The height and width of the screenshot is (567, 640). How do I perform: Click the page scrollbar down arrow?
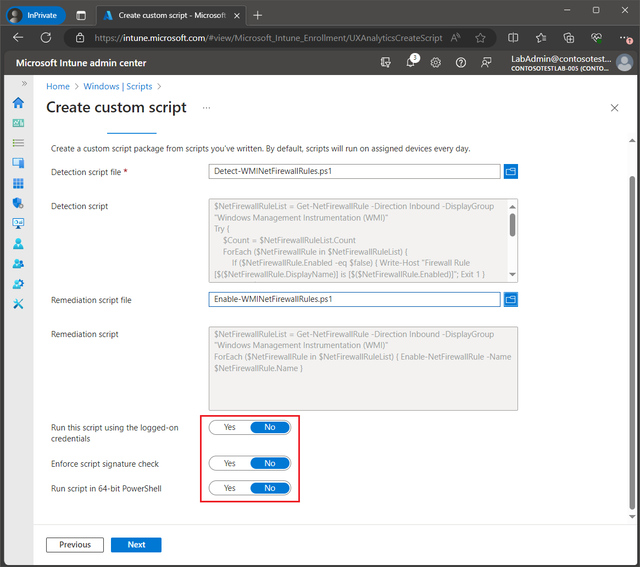pos(632,516)
